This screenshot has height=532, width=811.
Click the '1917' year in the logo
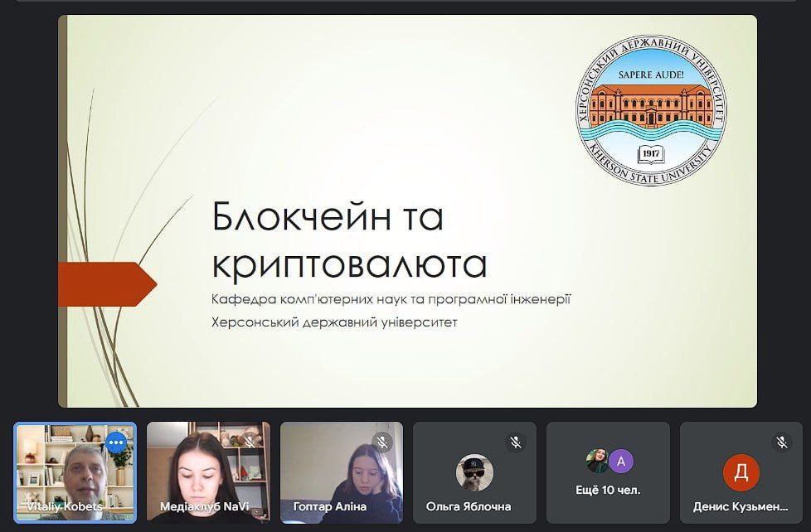tap(651, 153)
